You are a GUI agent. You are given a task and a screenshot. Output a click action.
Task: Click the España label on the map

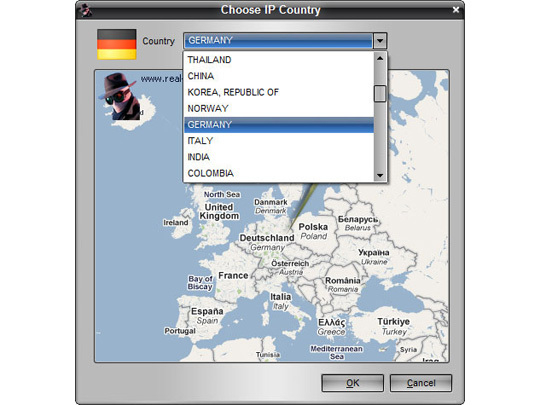[207, 311]
